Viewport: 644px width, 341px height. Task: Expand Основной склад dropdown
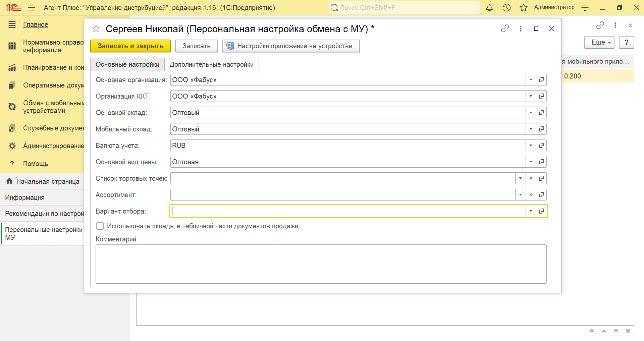531,113
